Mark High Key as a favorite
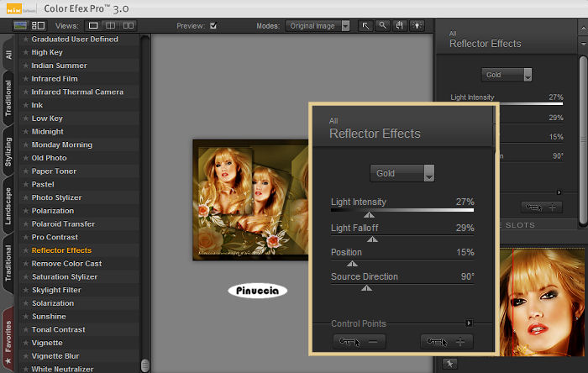The image size is (588, 373). (x=25, y=52)
